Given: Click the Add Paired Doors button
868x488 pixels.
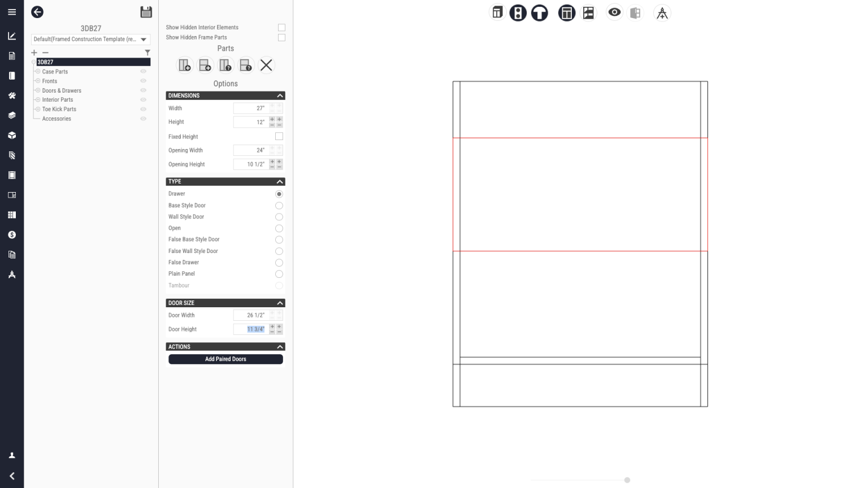Looking at the screenshot, I should (225, 359).
